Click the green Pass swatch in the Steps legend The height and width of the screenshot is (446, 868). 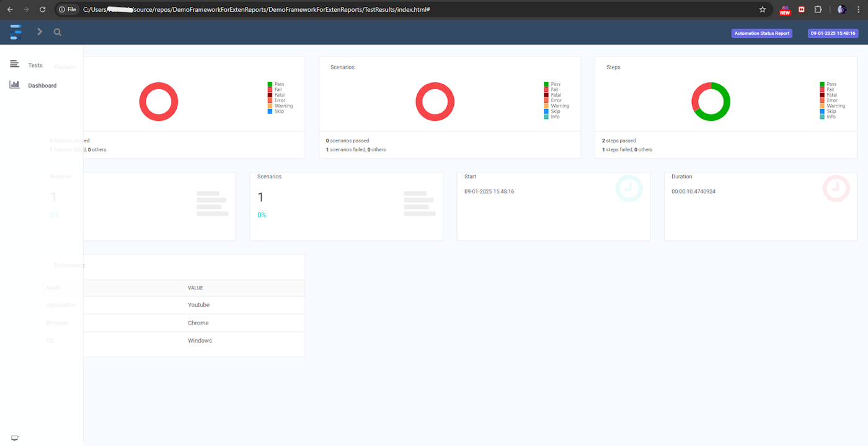coord(822,84)
